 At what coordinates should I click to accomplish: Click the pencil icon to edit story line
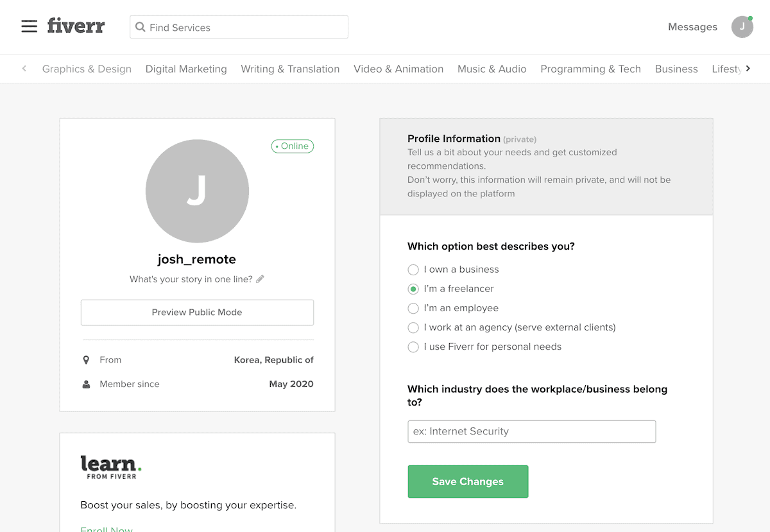coord(260,279)
